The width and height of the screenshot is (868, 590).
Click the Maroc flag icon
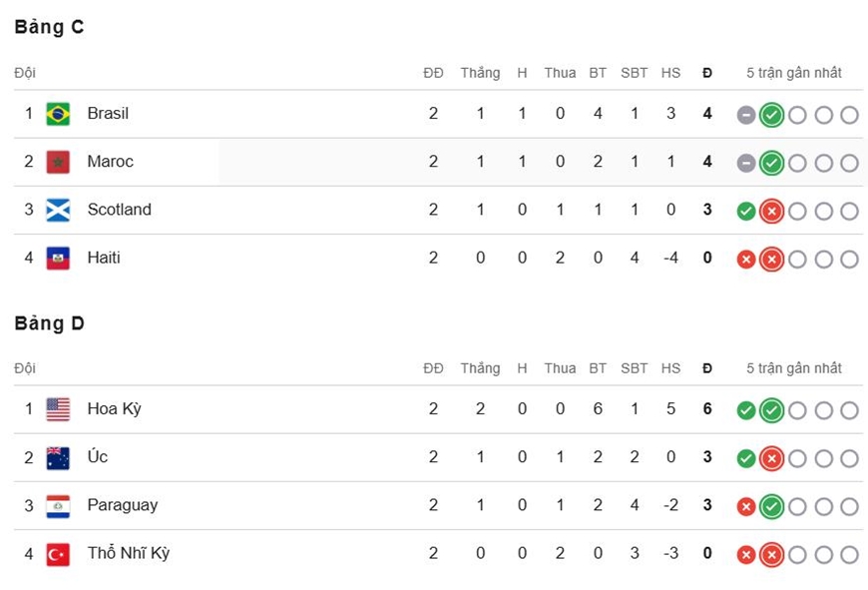coord(58,163)
